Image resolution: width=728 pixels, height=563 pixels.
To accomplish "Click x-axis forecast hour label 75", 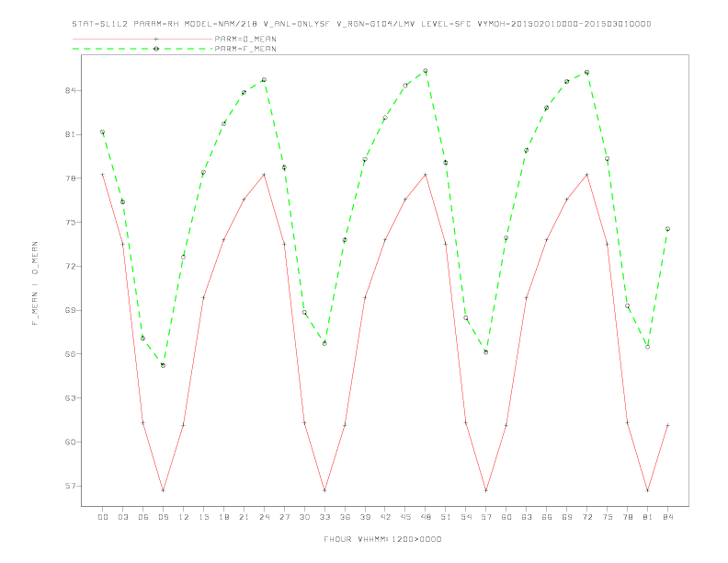I will pyautogui.click(x=608, y=517).
